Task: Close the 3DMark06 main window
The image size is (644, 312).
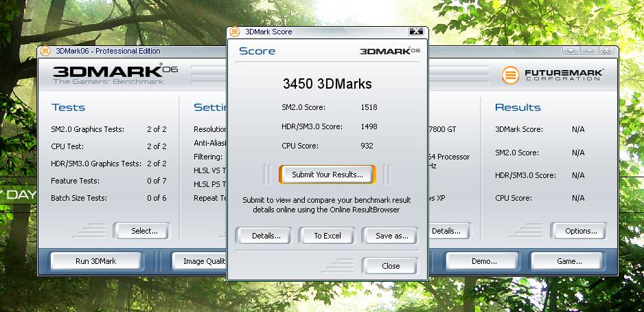Action: pyautogui.click(x=606, y=51)
